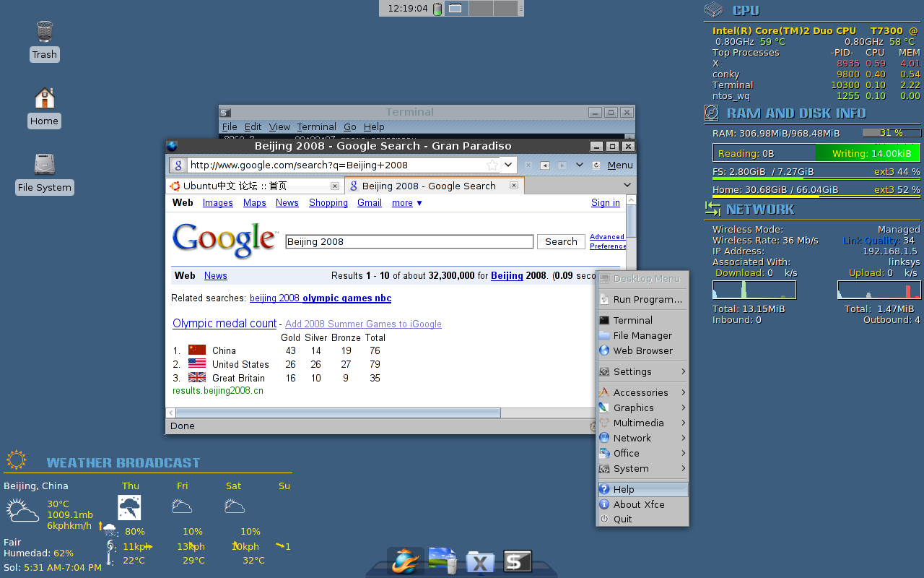Click the Google site icon in address bar
This screenshot has width=924, height=578.
pyautogui.click(x=178, y=165)
